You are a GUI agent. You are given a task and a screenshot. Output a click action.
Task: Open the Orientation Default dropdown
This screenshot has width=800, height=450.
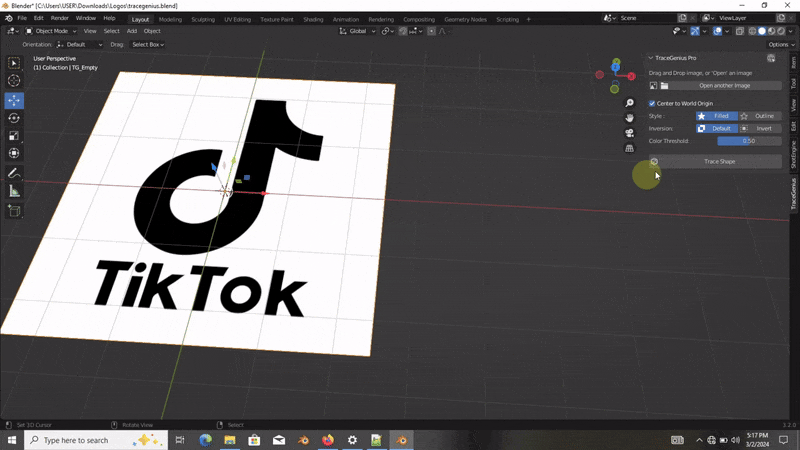(80, 45)
